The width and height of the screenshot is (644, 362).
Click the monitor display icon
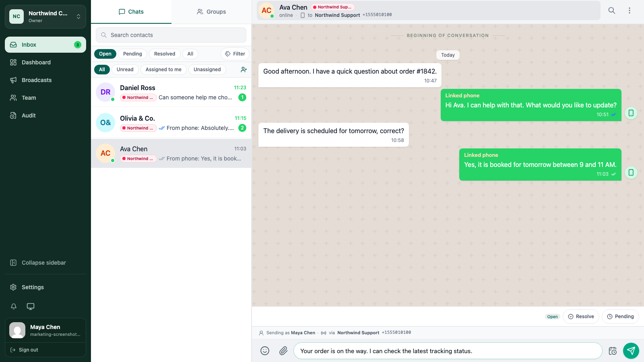click(x=31, y=306)
